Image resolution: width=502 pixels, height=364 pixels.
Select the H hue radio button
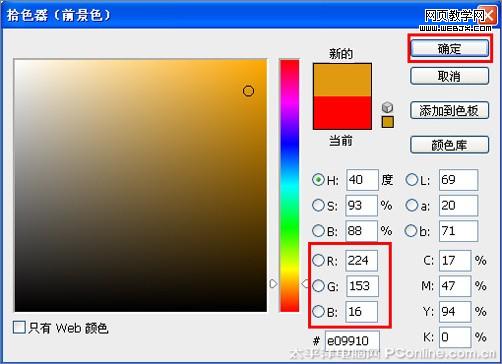point(318,180)
